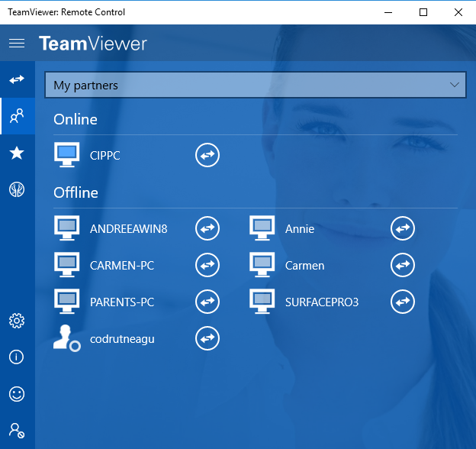Expand the My partners dropdown
Screen dimensions: 476x449
256,85
